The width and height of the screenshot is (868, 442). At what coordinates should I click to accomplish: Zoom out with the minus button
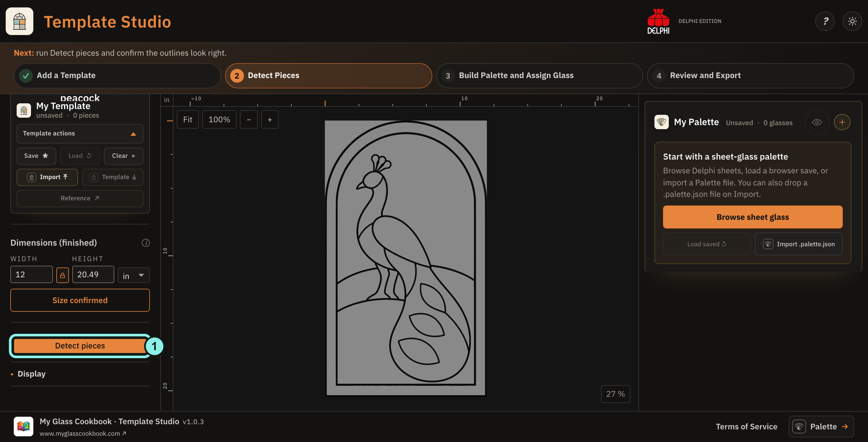(x=249, y=120)
